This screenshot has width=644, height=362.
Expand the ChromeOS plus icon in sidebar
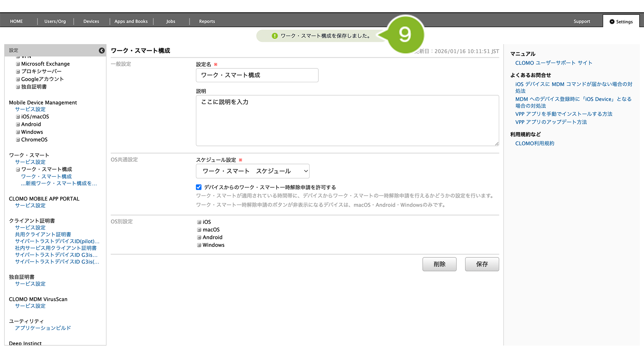click(18, 140)
